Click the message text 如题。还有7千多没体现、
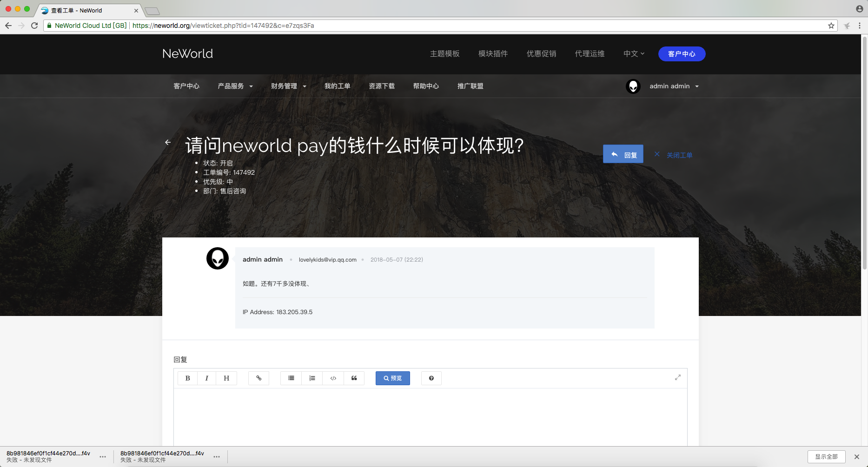Screen dimensions: 868x467 pos(277,284)
